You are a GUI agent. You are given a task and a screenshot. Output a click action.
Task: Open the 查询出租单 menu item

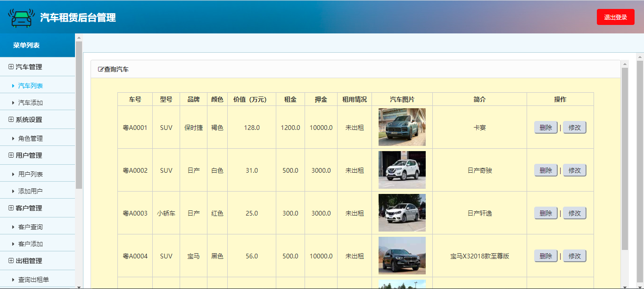click(33, 280)
